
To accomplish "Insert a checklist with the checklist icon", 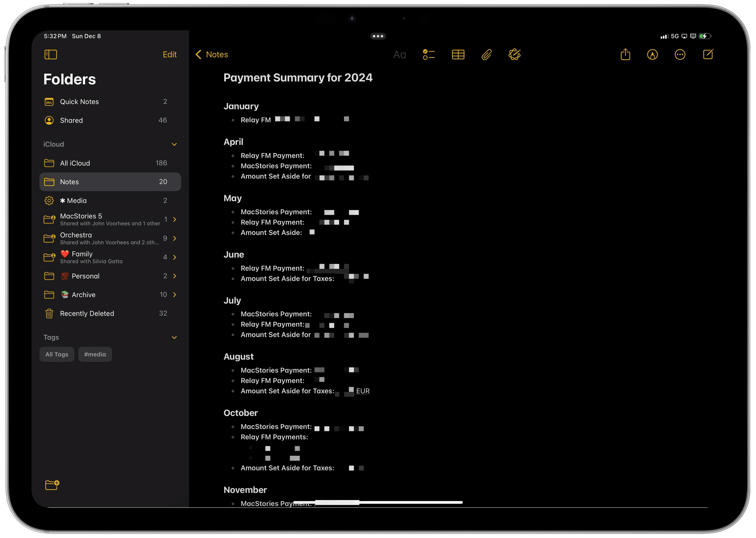I will (x=429, y=55).
